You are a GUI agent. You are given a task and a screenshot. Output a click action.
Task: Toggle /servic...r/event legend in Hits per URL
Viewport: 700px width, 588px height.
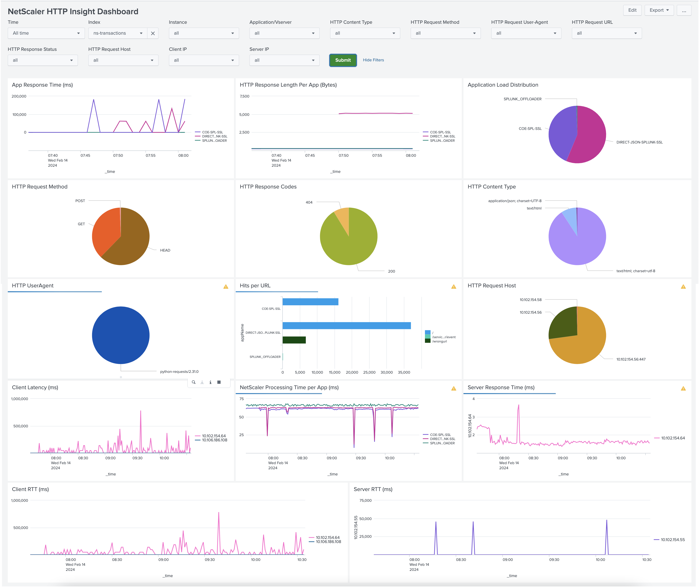click(x=441, y=337)
